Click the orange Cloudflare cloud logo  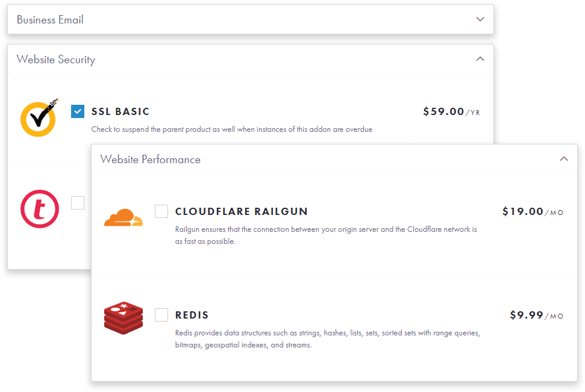pyautogui.click(x=124, y=217)
